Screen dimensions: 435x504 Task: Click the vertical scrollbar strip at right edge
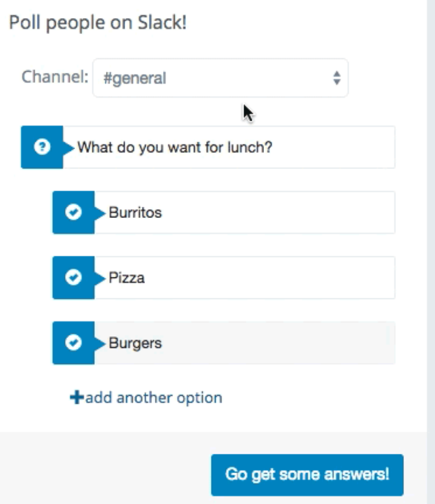431,252
